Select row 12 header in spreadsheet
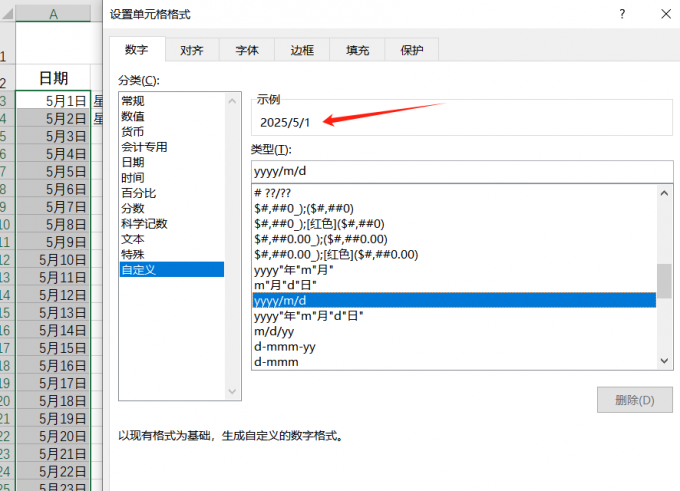 point(7,260)
